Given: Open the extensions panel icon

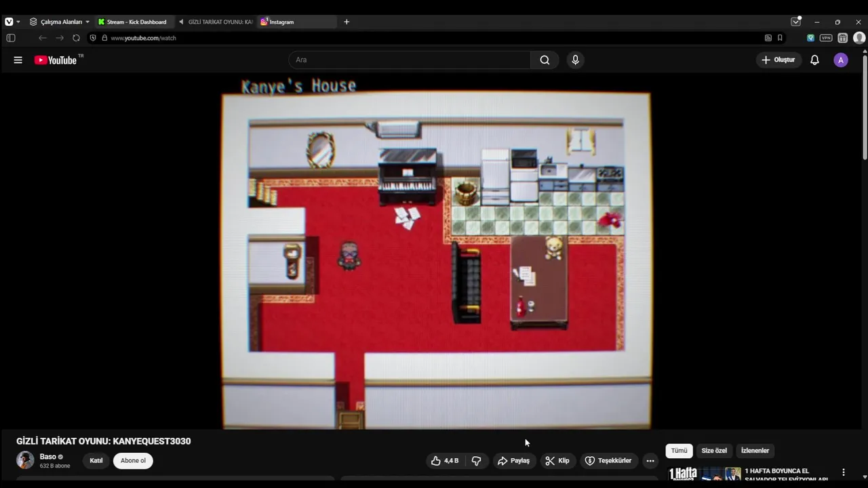Looking at the screenshot, I should point(843,38).
